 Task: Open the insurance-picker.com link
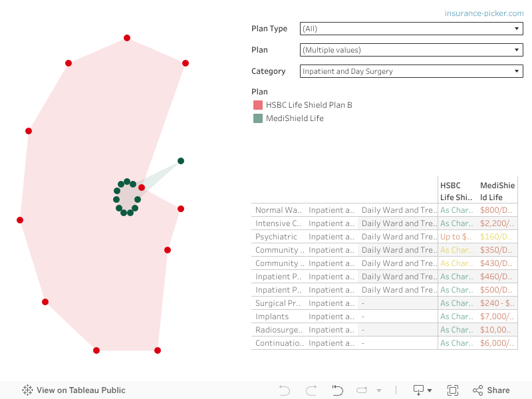(484, 13)
